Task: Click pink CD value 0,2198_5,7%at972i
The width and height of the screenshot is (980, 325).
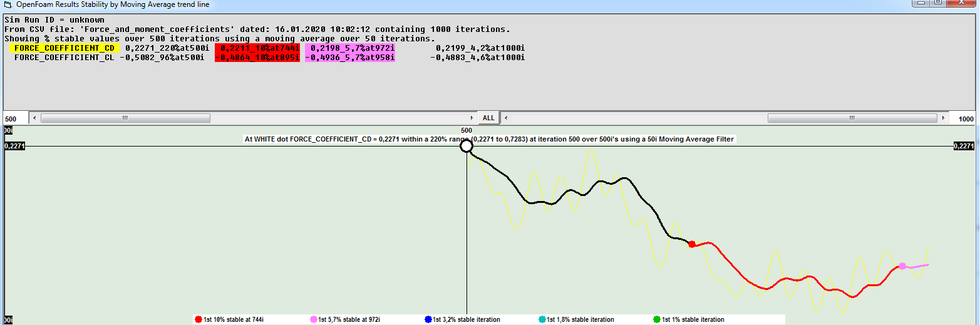Action: point(350,48)
